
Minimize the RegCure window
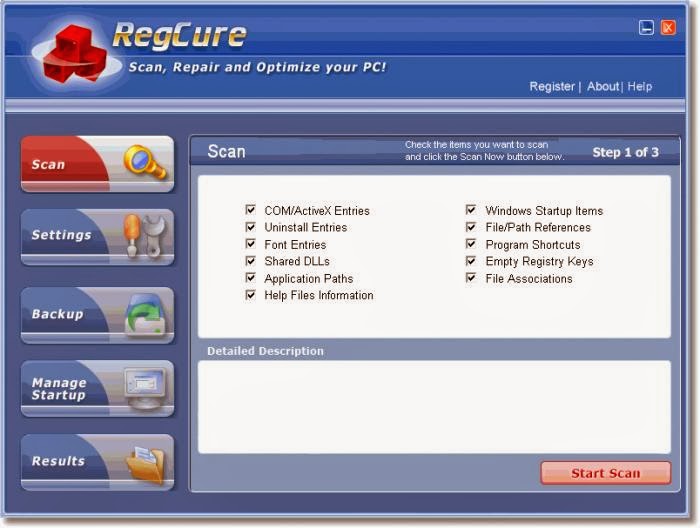pyautogui.click(x=646, y=28)
